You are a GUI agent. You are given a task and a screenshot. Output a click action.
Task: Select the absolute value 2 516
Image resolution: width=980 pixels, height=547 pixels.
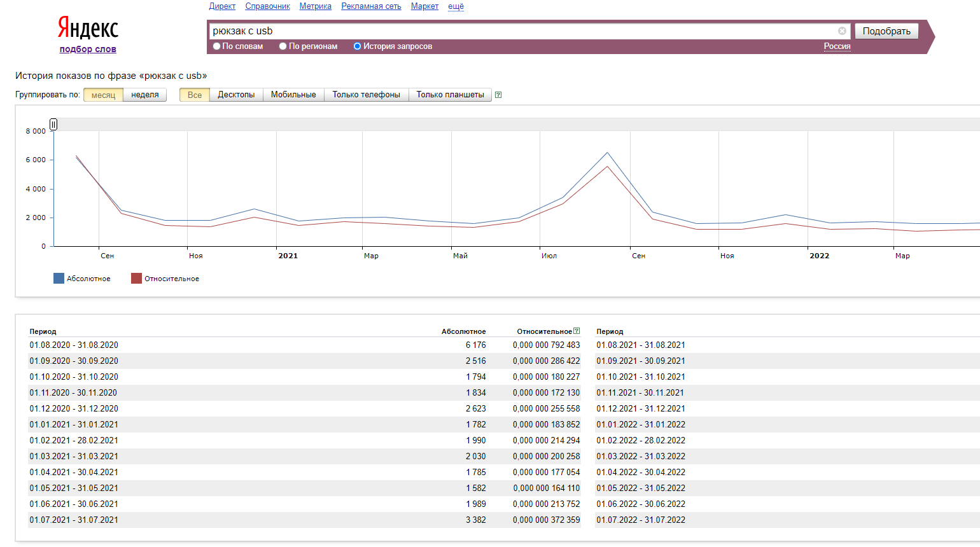[x=475, y=361]
